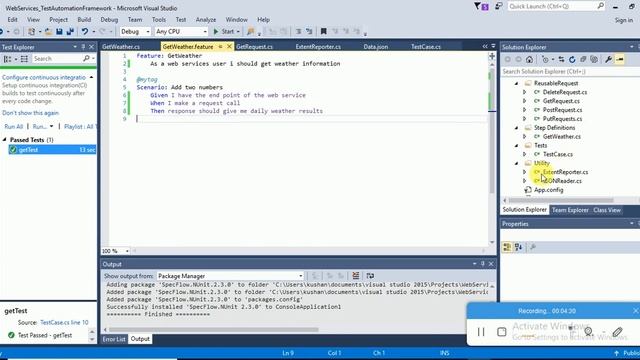Click the zoom magnifier icon in recorder
Viewport: 640px width, 360px height.
pyautogui.click(x=588, y=331)
